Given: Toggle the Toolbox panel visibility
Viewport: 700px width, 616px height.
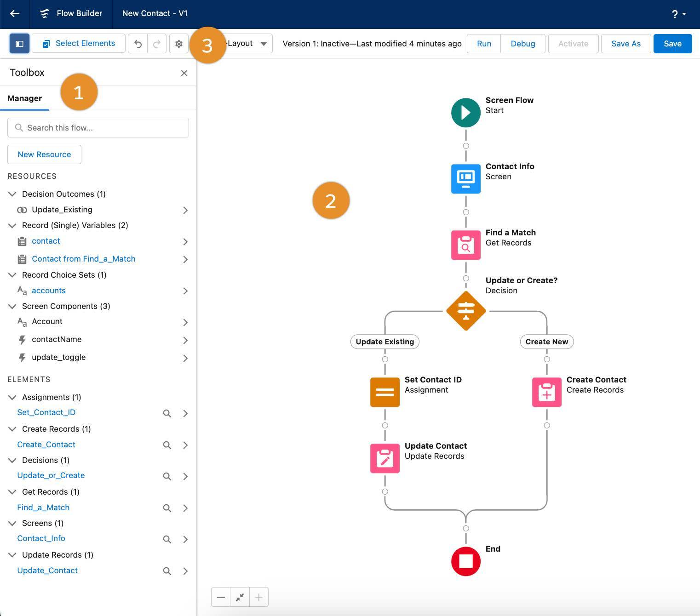Looking at the screenshot, I should click(x=19, y=43).
